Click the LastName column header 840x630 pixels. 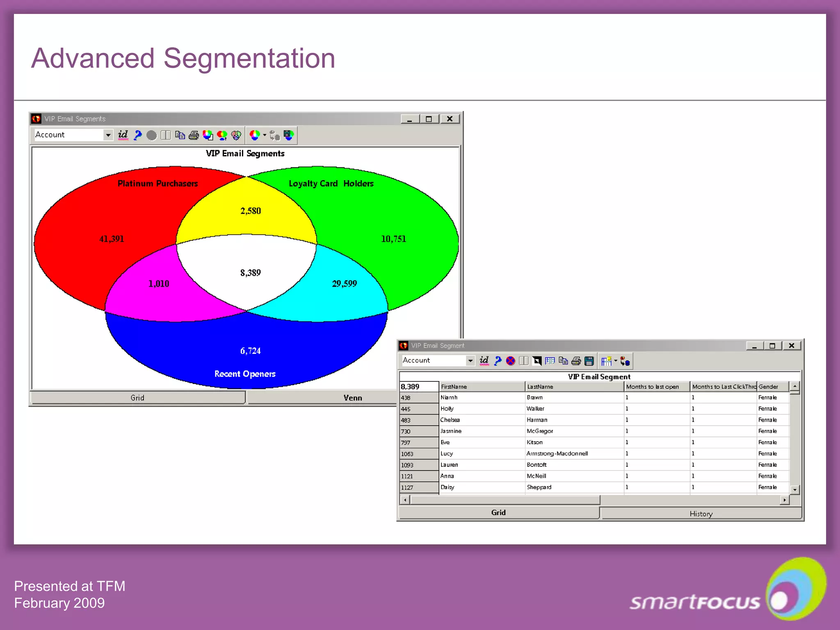tap(573, 386)
